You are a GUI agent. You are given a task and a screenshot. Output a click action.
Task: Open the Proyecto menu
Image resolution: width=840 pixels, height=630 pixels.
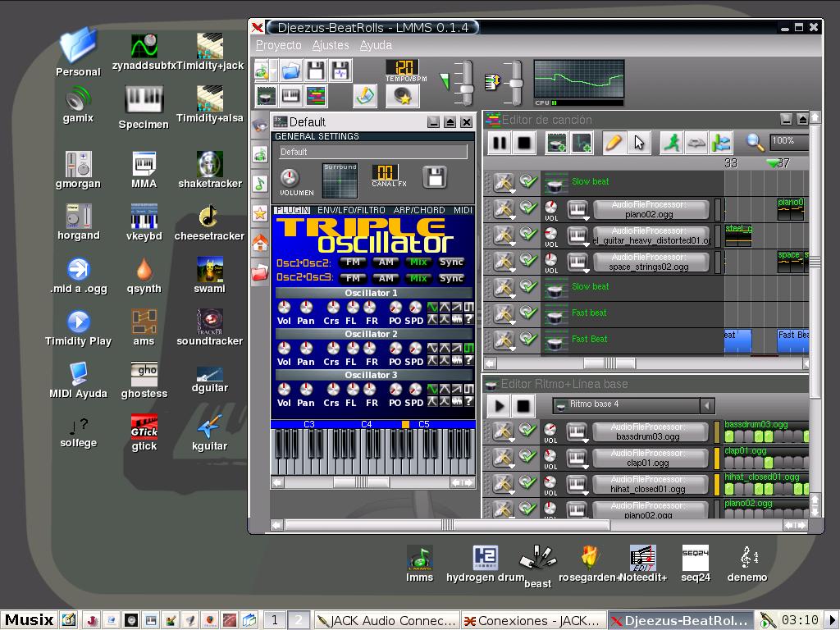[279, 45]
